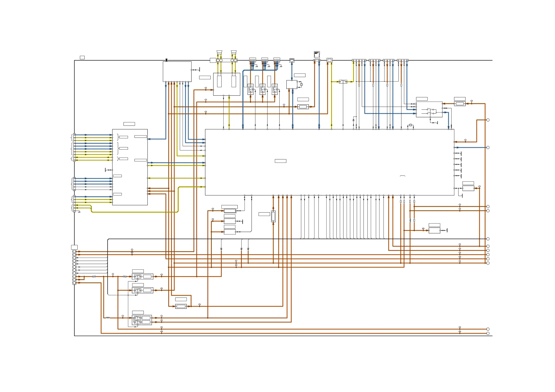This screenshot has width=555, height=392.
Task: Click the empty label box inside the large central IC
Action: (x=280, y=161)
